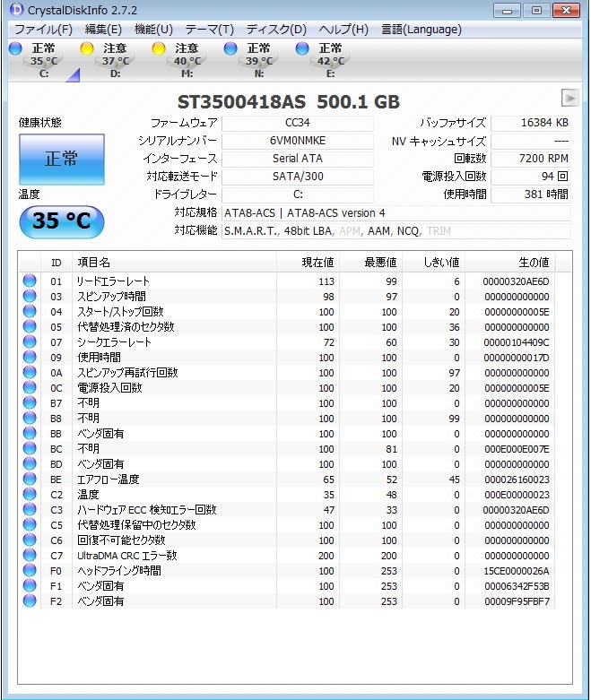The width and height of the screenshot is (591, 700).
Task: Click the interface field Serial ATA
Action: 298,159
